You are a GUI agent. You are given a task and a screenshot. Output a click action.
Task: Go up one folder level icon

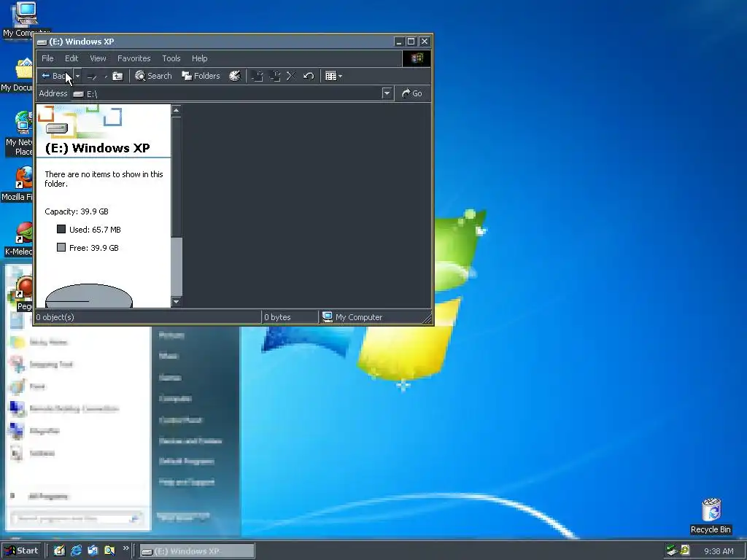[x=117, y=76]
